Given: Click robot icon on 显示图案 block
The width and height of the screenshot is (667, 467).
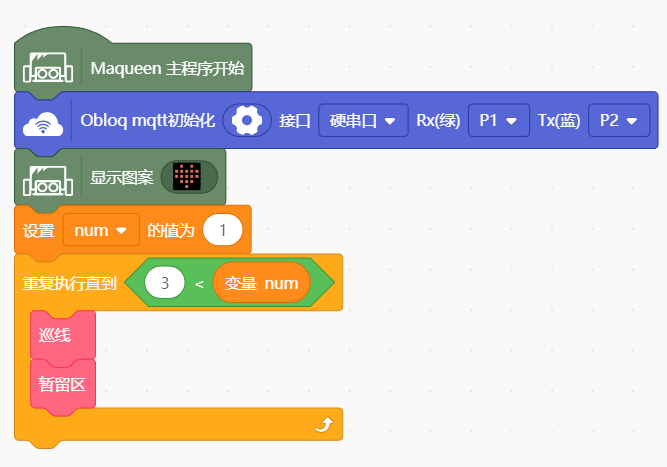Looking at the screenshot, I should pos(48,181).
